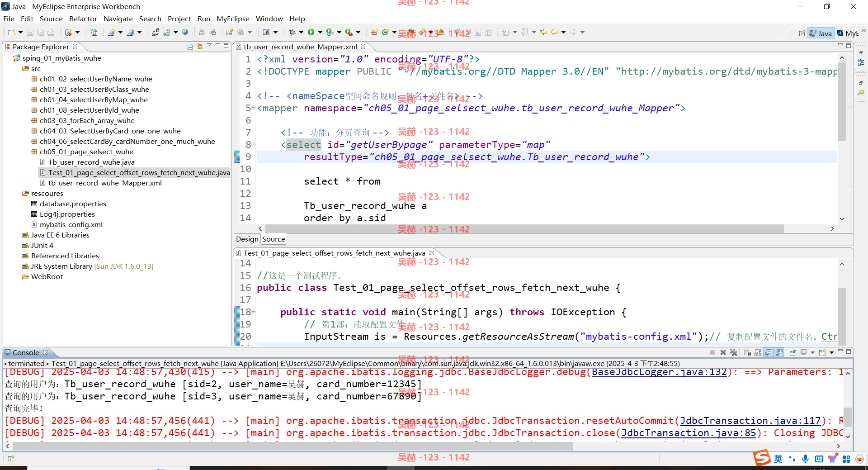Open the JdbcTransaction.java:85 console link

pyautogui.click(x=689, y=433)
